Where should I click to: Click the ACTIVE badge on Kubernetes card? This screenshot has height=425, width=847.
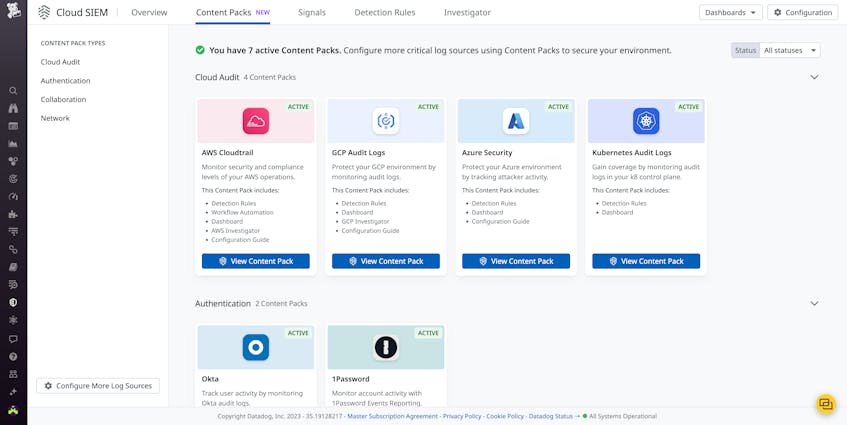pyautogui.click(x=689, y=107)
